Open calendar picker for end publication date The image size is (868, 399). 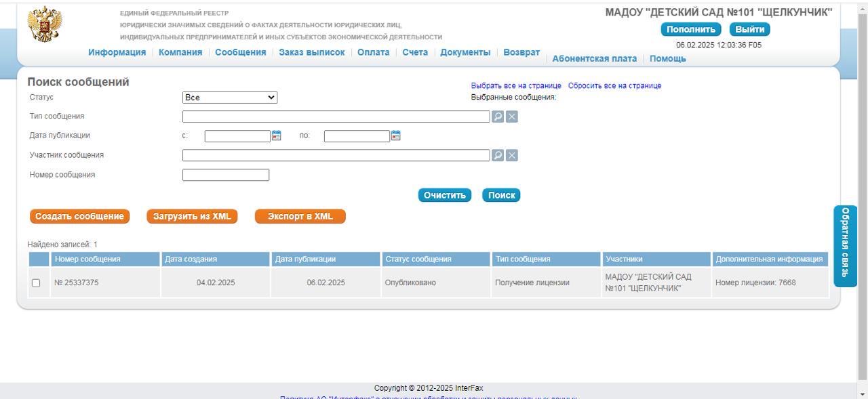pyautogui.click(x=396, y=135)
